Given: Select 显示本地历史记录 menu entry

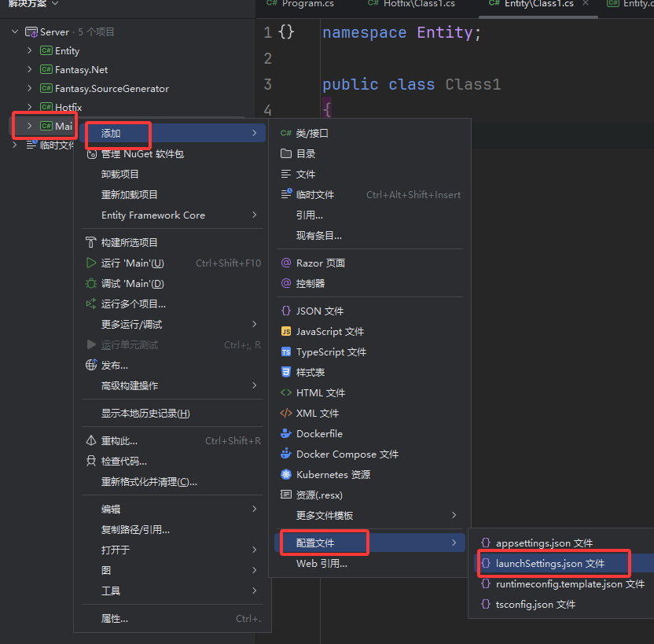Looking at the screenshot, I should pyautogui.click(x=173, y=413).
